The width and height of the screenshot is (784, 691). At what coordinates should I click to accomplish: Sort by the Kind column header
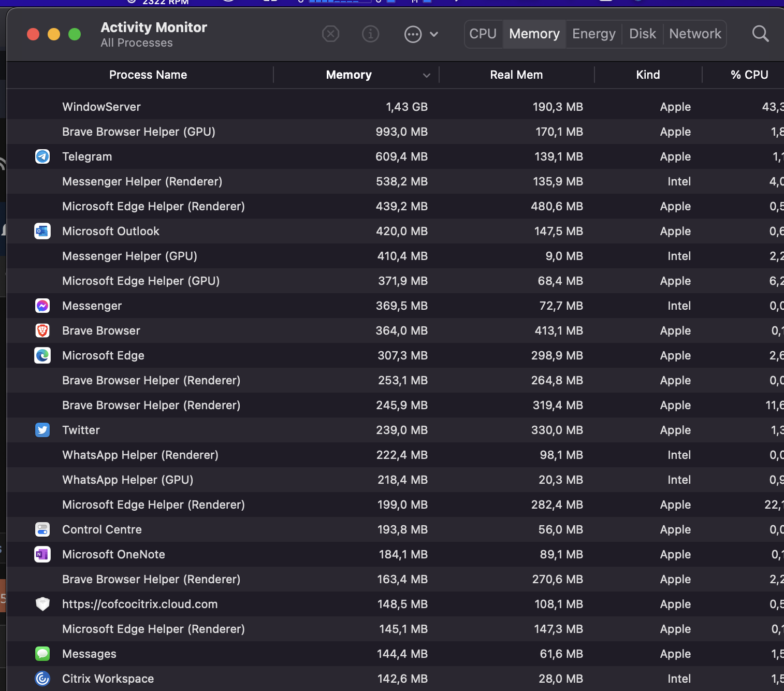tap(648, 75)
